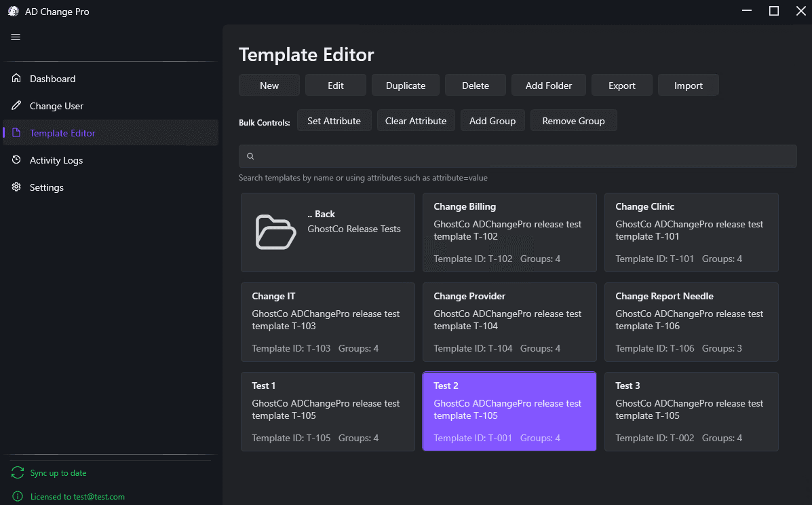This screenshot has height=505, width=812.
Task: Click the Activity Logs history icon
Action: coord(16,160)
